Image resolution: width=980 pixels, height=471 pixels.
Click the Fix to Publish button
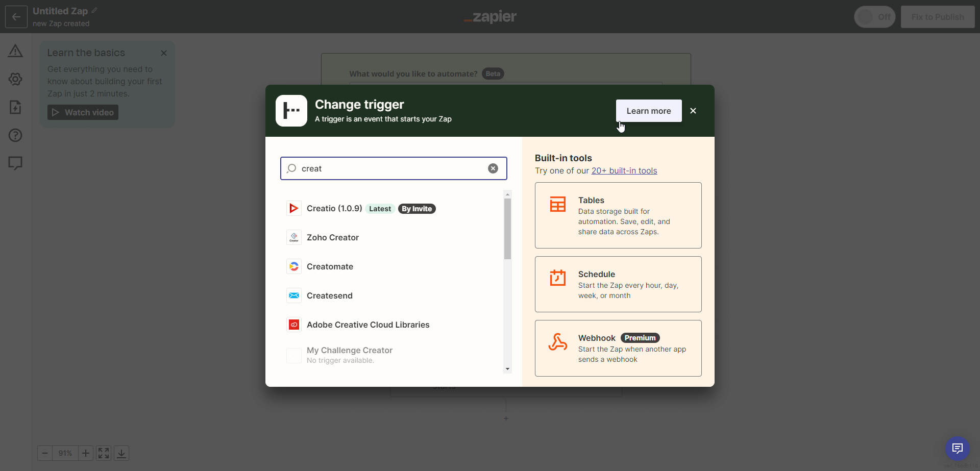coord(938,17)
